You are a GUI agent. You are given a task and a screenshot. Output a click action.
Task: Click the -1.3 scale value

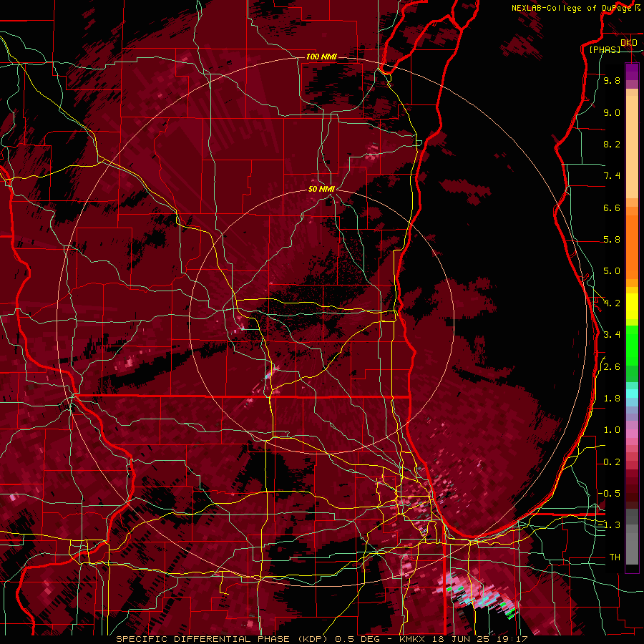609,525
